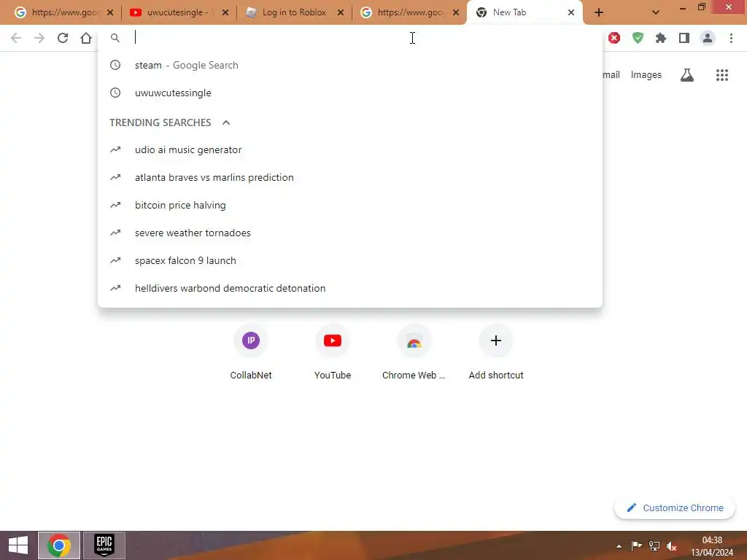Open the CollabNet shortcut
747x560 pixels.
coord(251,351)
